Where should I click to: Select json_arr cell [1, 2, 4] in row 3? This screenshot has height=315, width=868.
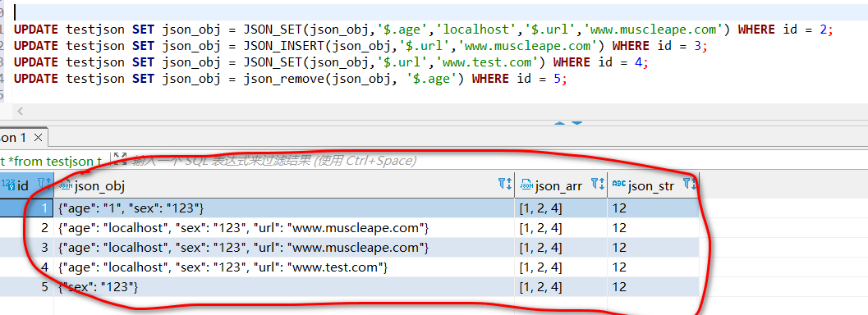[562, 248]
